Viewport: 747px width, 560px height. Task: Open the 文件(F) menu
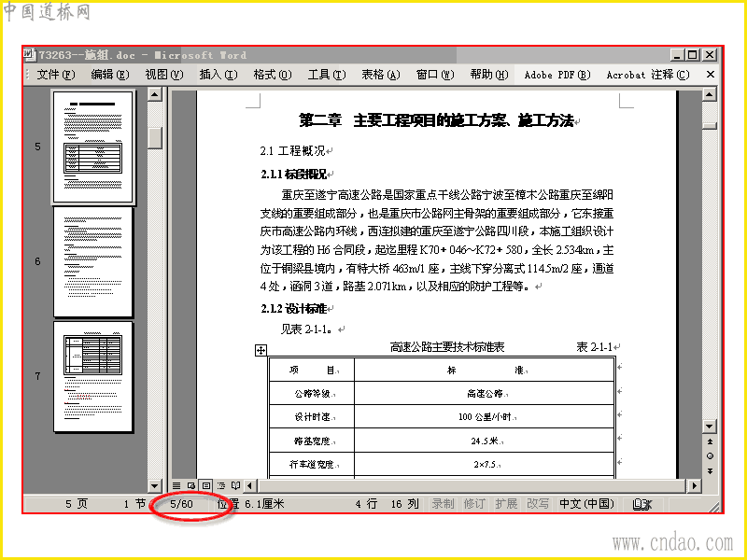[x=56, y=75]
